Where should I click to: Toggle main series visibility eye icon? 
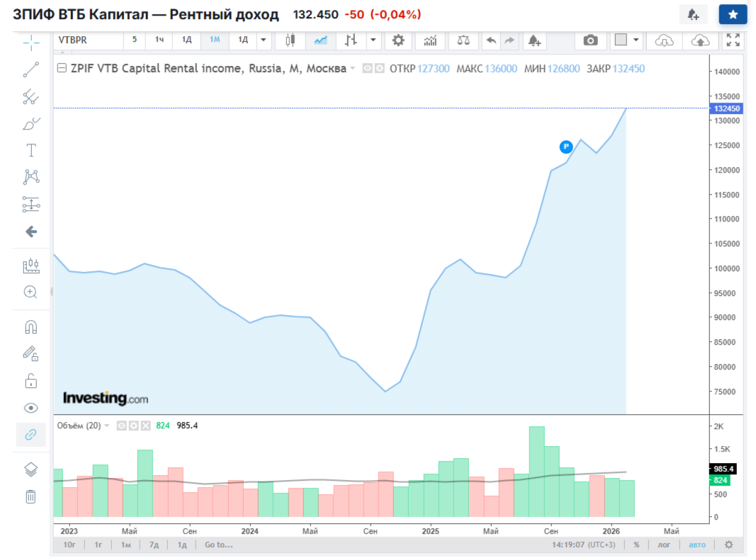pyautogui.click(x=368, y=69)
